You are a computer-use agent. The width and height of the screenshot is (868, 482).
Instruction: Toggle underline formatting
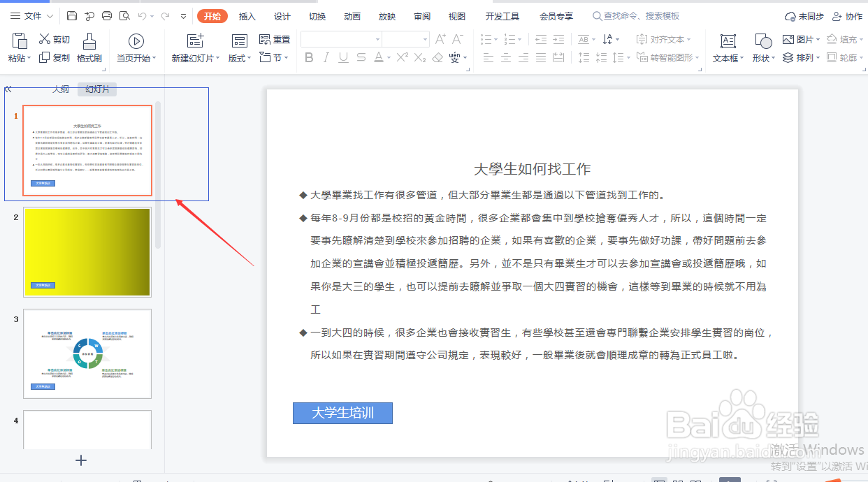(342, 58)
